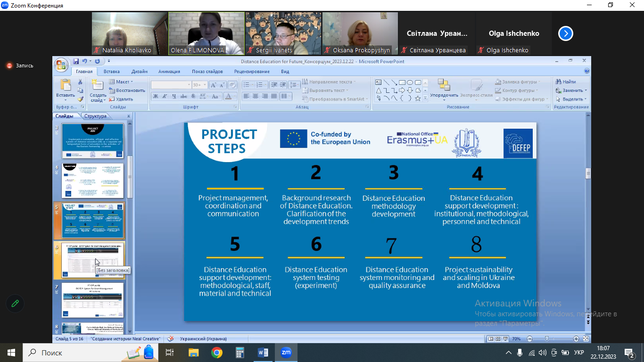Open the Макет layout dropdown

[122, 82]
